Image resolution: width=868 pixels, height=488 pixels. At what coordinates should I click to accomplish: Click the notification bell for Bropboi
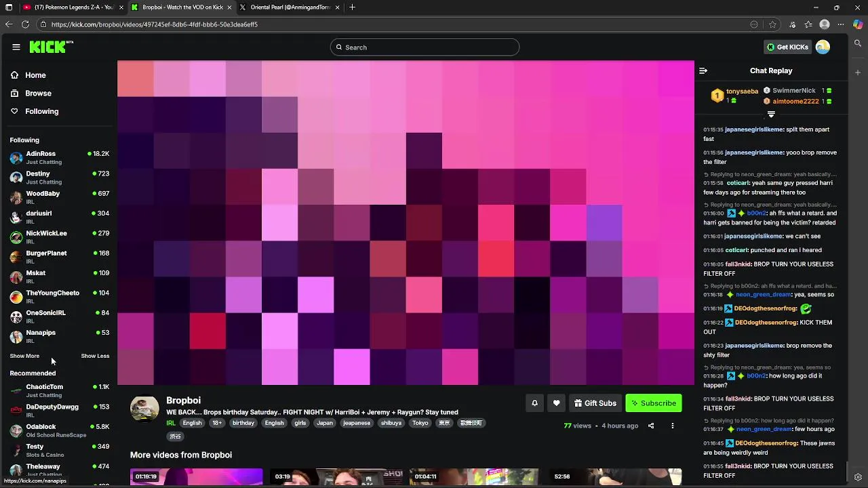(534, 403)
